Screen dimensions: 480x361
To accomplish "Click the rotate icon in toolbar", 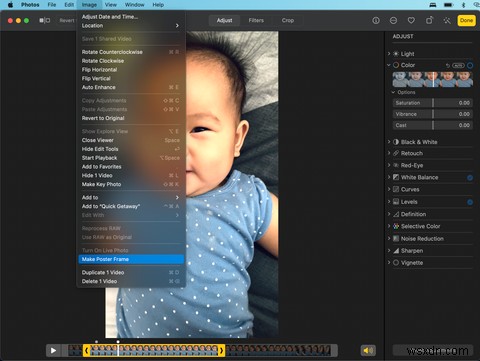I will coord(429,20).
